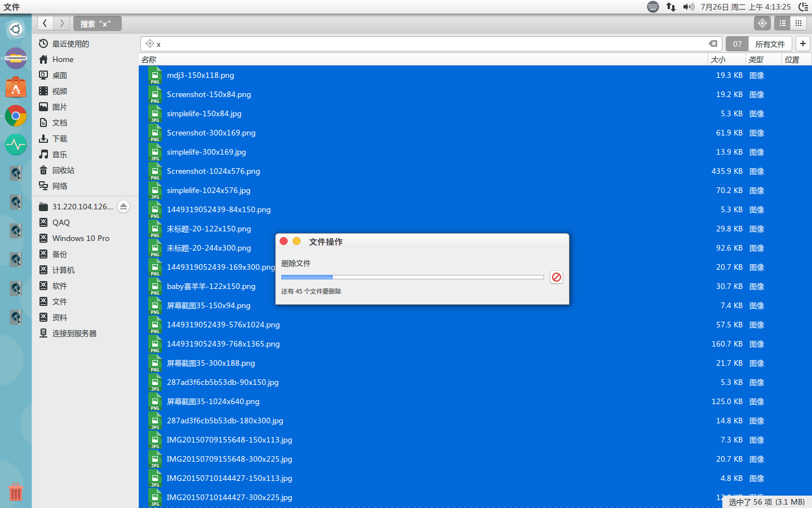812x508 pixels.
Task: Sort files by 大小 column
Action: coord(727,59)
